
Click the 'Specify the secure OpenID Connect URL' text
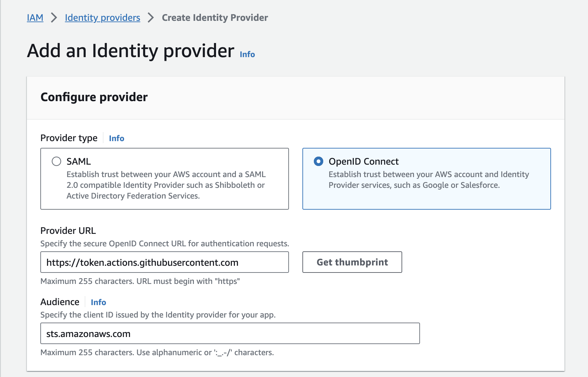click(165, 244)
